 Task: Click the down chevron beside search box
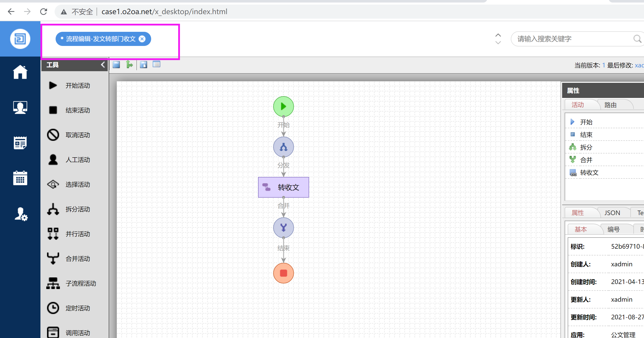(498, 43)
